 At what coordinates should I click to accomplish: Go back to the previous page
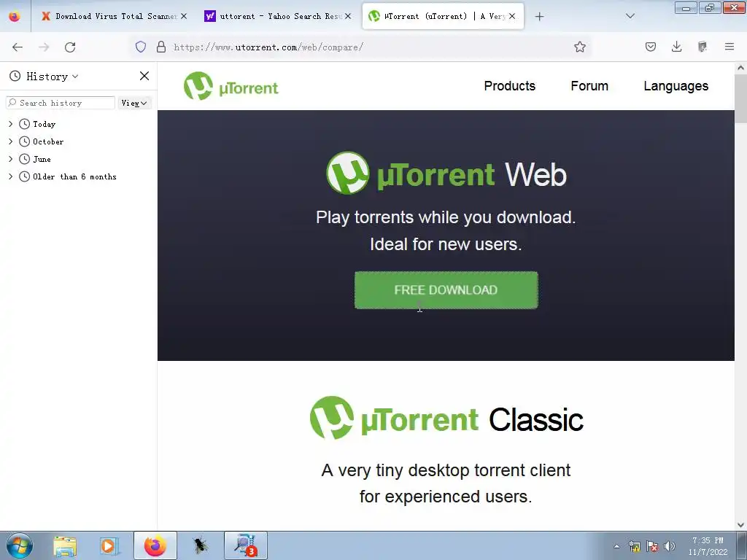[x=18, y=47]
